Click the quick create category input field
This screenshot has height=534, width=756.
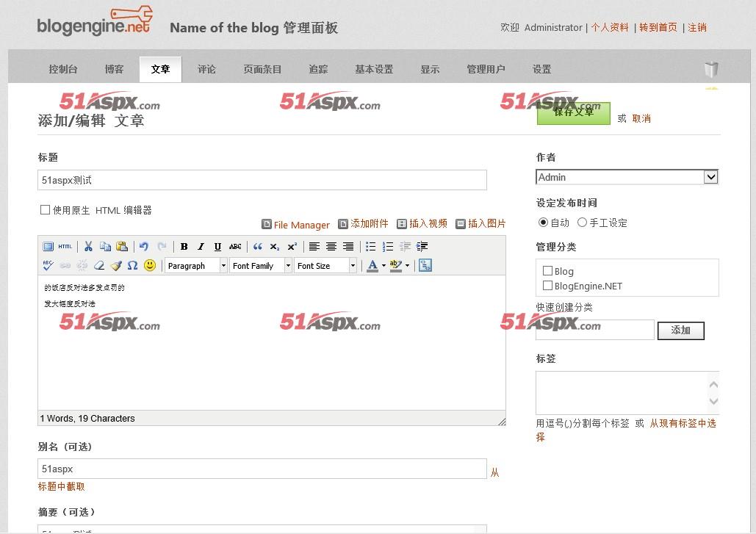[595, 330]
